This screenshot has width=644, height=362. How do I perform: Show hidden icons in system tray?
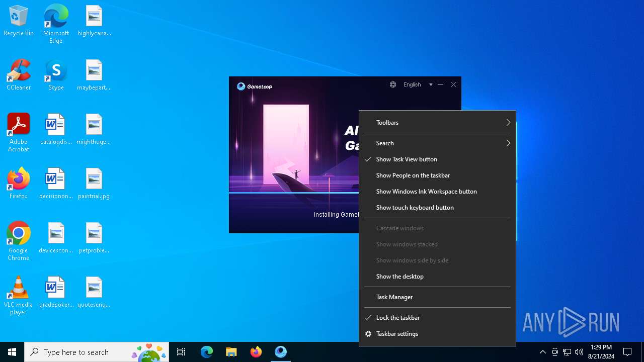click(542, 352)
